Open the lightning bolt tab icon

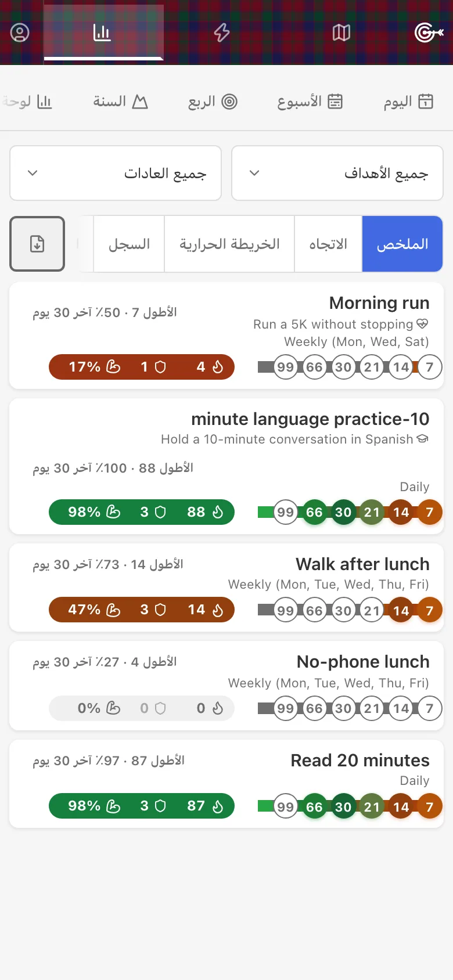point(222,33)
